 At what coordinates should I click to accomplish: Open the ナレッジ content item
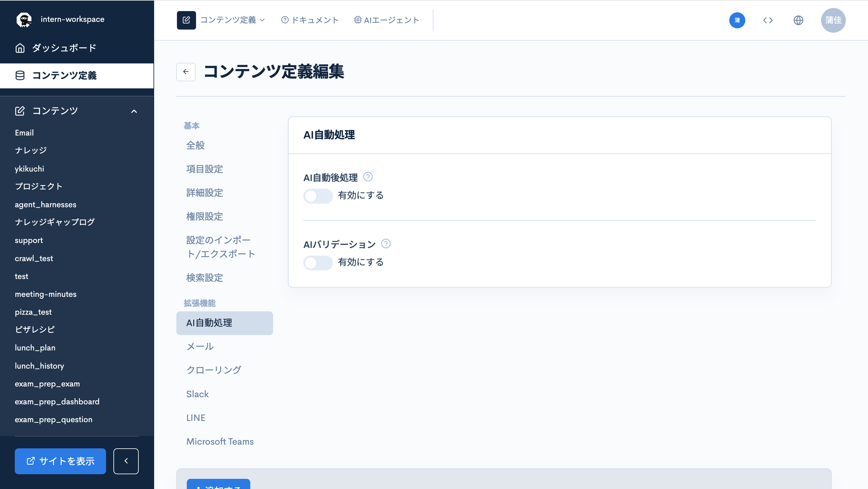pyautogui.click(x=31, y=151)
